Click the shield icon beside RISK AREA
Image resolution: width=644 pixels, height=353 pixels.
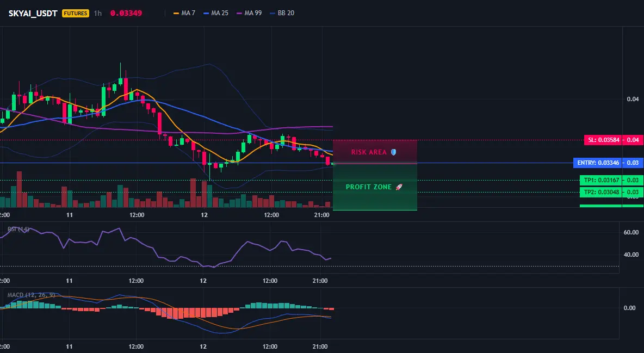(393, 152)
